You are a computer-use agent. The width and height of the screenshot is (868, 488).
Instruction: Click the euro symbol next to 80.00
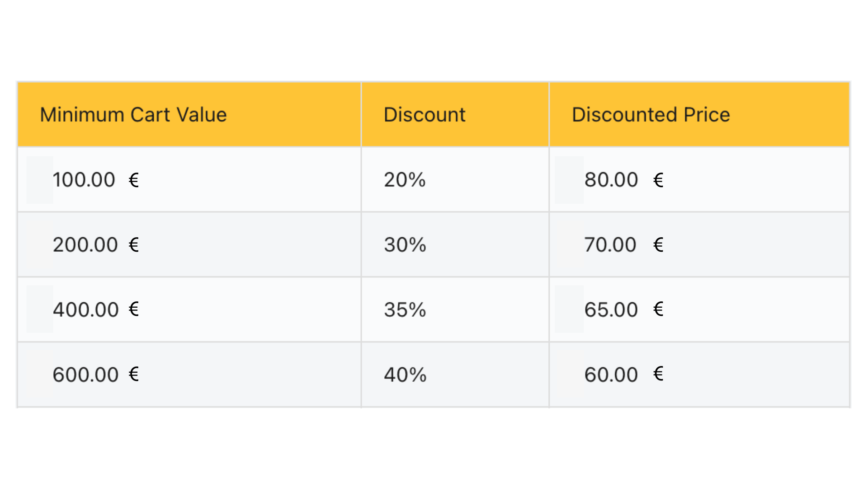pyautogui.click(x=658, y=180)
